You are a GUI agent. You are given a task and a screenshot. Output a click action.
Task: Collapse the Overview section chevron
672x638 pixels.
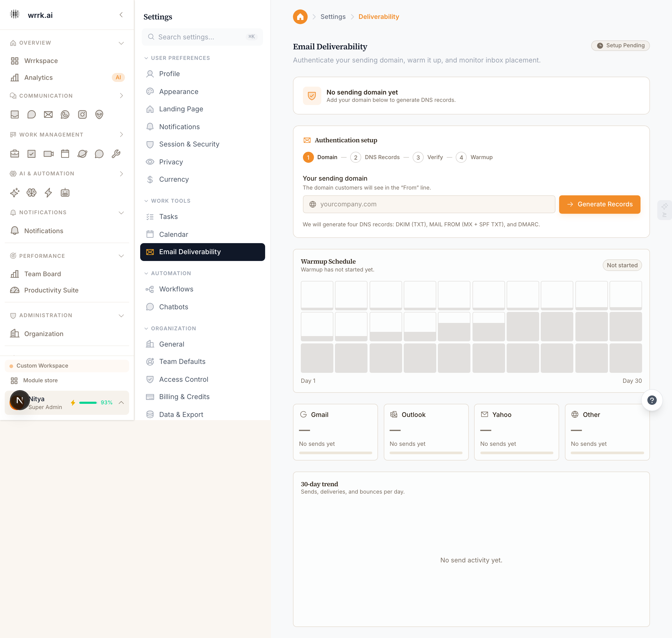point(122,43)
